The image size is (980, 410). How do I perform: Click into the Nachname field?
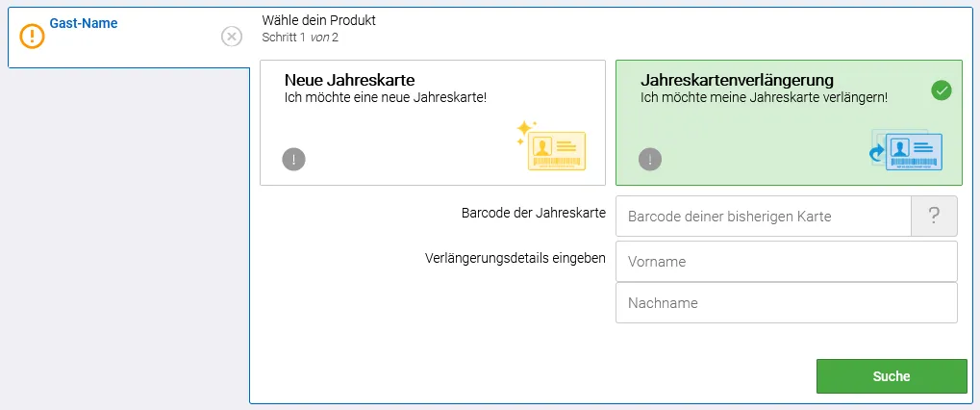tap(786, 302)
